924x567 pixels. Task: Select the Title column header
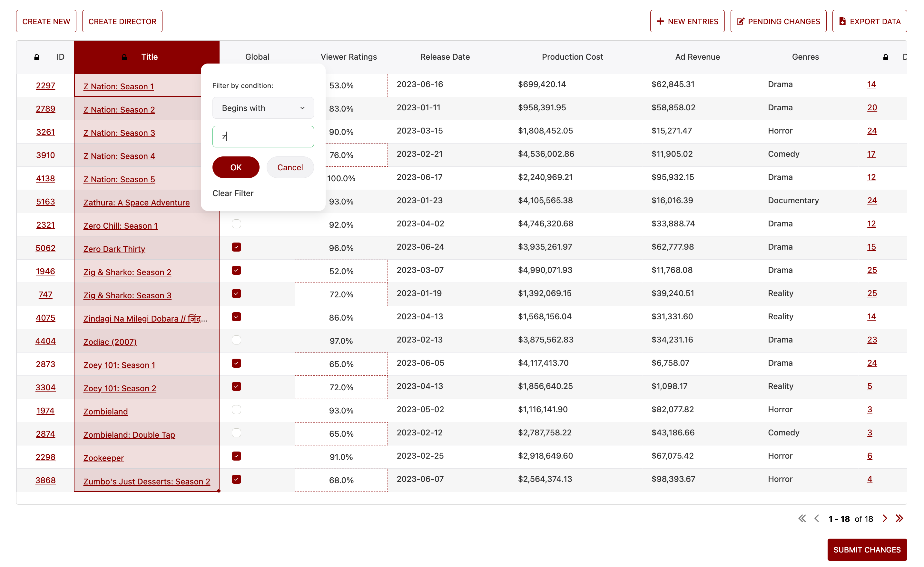click(x=147, y=57)
